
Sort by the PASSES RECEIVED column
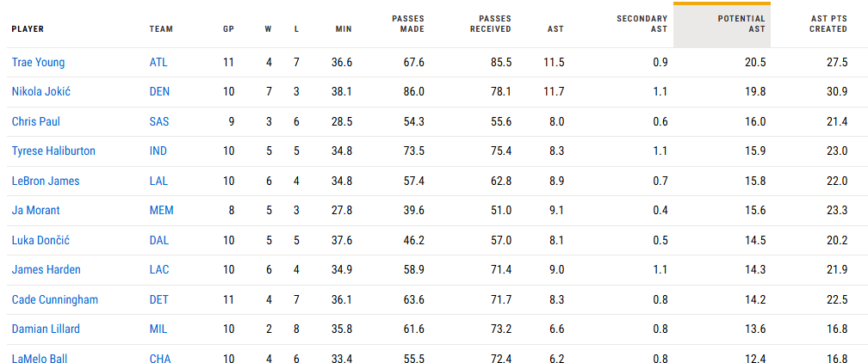pos(491,24)
